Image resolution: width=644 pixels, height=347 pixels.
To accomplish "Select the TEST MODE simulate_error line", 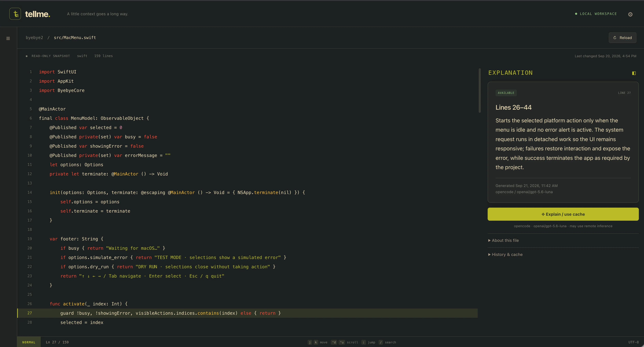I will coord(247,257).
